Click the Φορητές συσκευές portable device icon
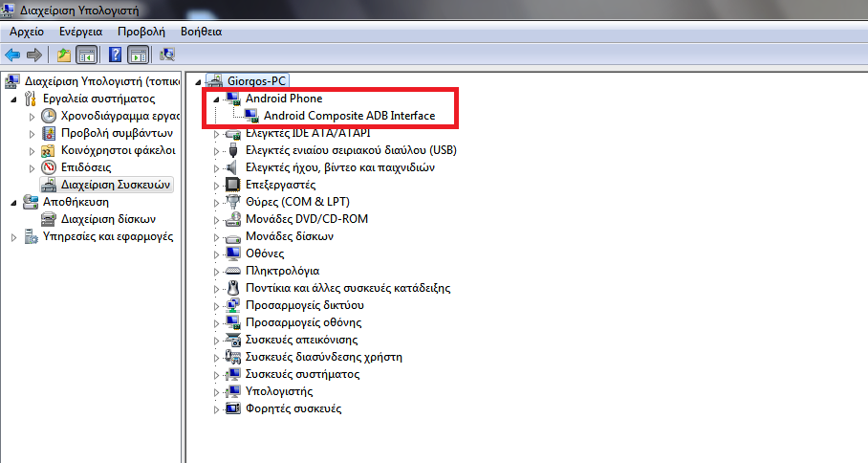 [x=233, y=408]
